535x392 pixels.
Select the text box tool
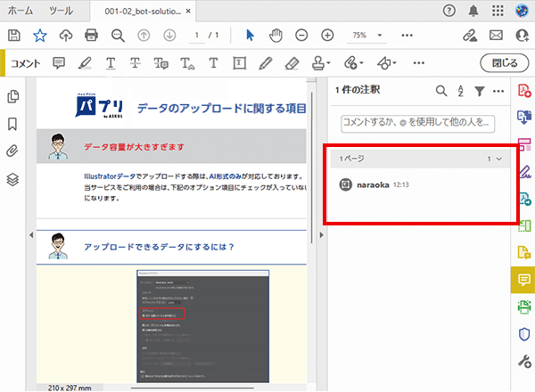[x=240, y=63]
